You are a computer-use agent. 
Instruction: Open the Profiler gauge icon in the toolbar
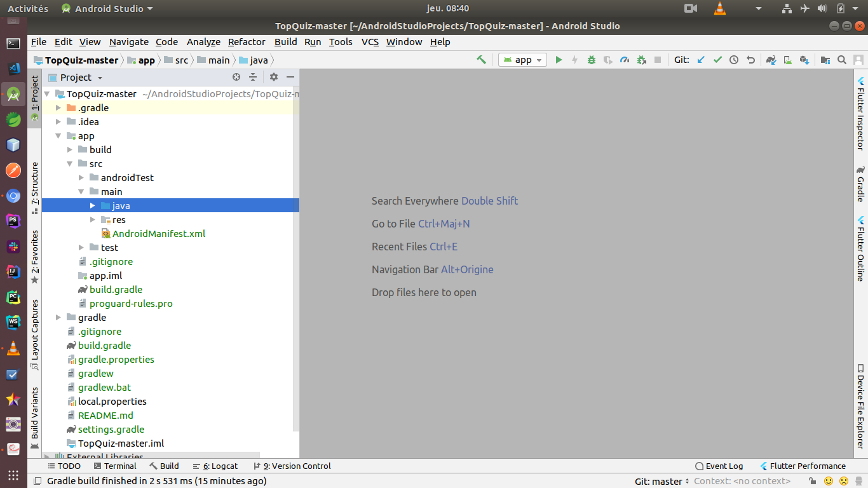(x=625, y=60)
